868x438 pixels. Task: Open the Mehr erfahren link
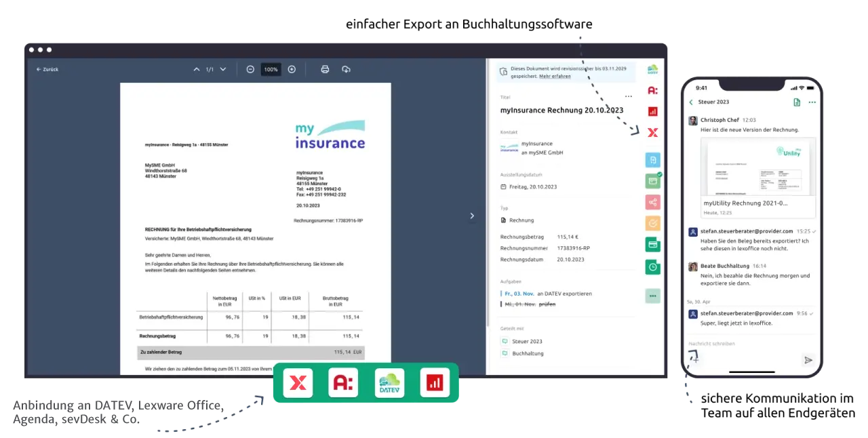[555, 77]
